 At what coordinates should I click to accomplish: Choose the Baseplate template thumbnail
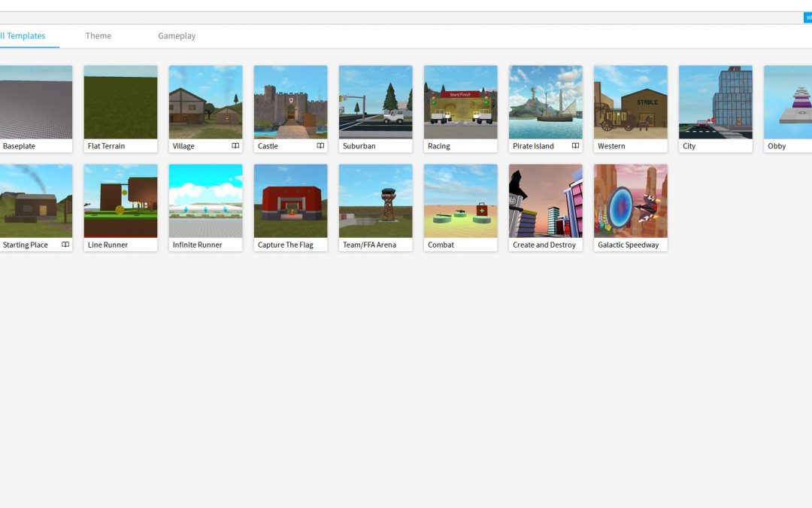click(x=36, y=102)
